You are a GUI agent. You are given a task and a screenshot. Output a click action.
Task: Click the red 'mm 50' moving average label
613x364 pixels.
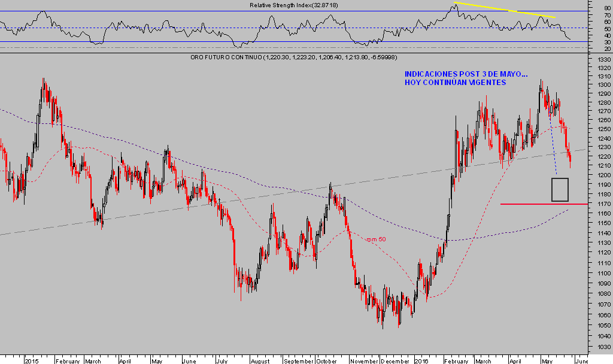pyautogui.click(x=376, y=239)
